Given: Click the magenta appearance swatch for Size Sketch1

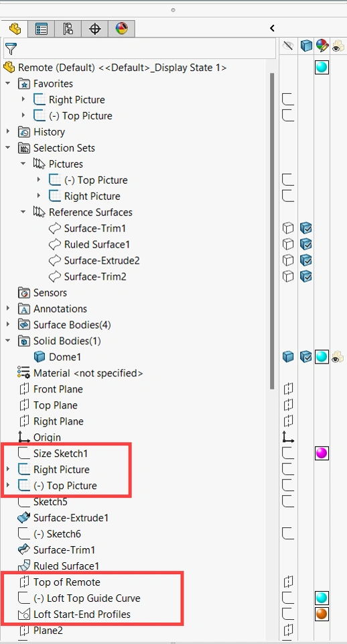Looking at the screenshot, I should (x=322, y=453).
